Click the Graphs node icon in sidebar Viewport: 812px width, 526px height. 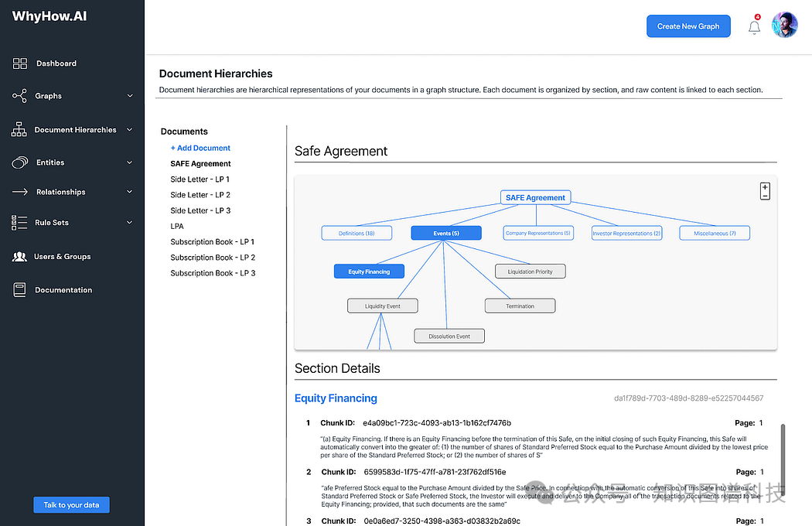click(x=19, y=96)
